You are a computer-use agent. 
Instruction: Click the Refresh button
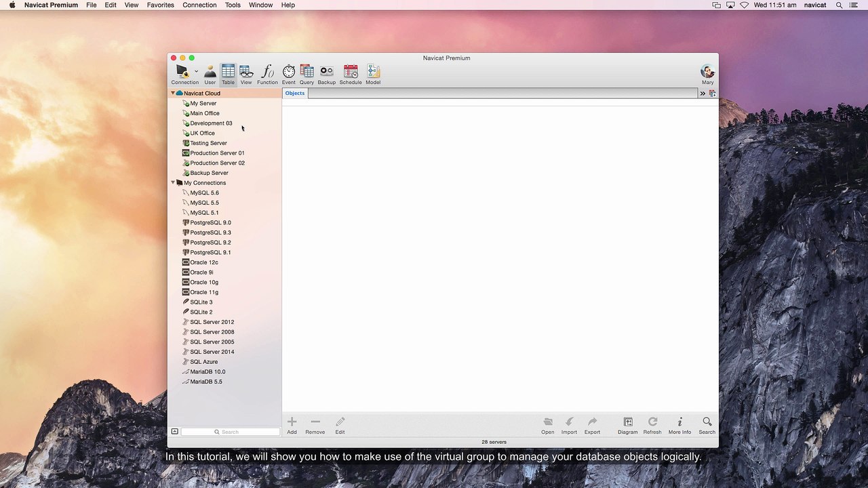[652, 425]
